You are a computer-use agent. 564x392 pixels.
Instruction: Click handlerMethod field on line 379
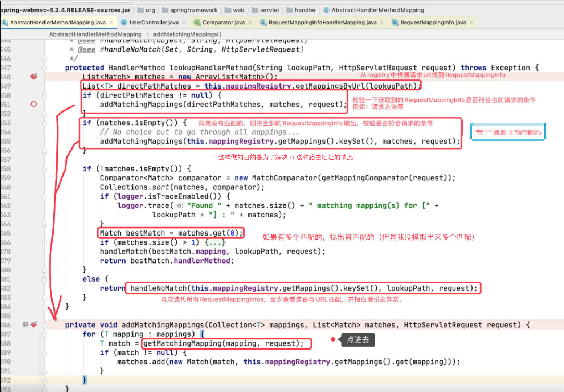(x=202, y=261)
